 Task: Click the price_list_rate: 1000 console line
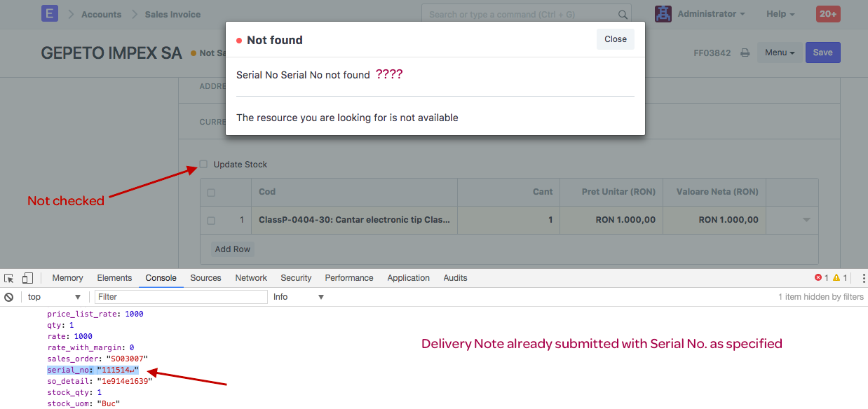(x=95, y=314)
